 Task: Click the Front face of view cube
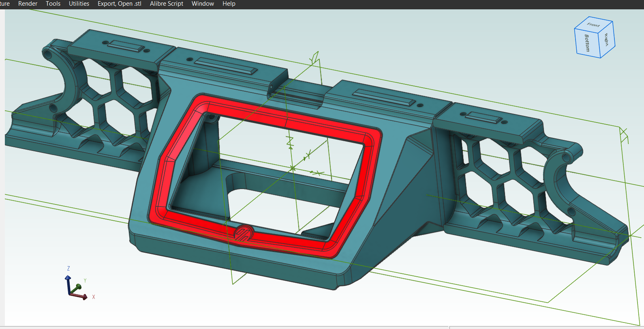[593, 25]
